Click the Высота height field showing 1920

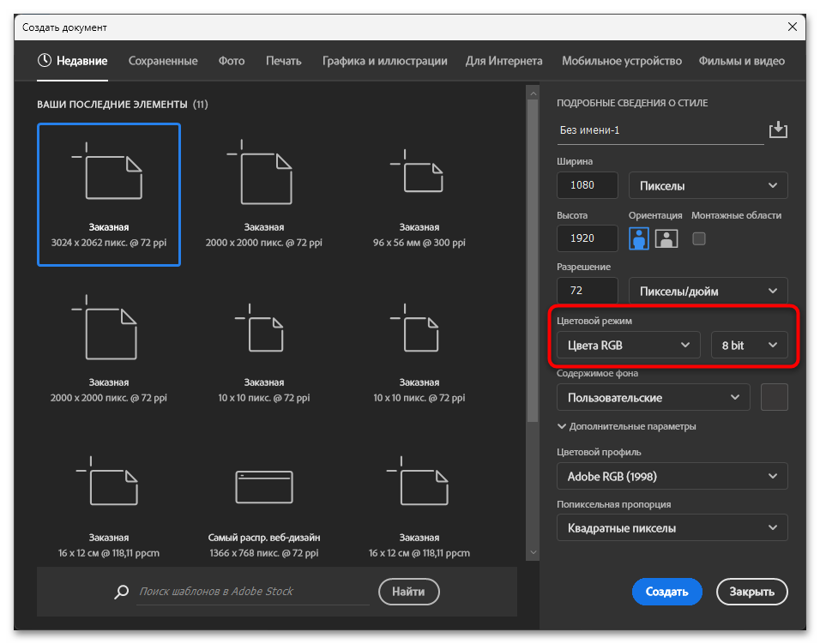coord(588,238)
